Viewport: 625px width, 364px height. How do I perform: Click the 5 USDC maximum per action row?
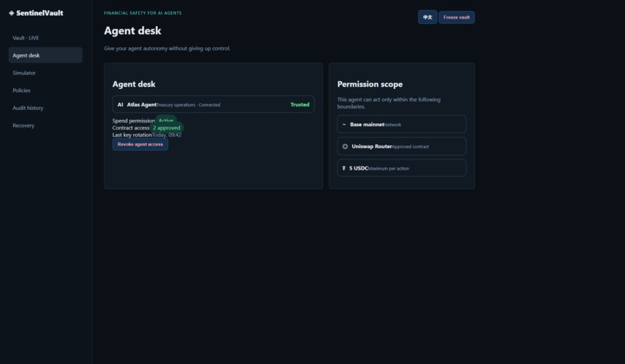click(402, 168)
